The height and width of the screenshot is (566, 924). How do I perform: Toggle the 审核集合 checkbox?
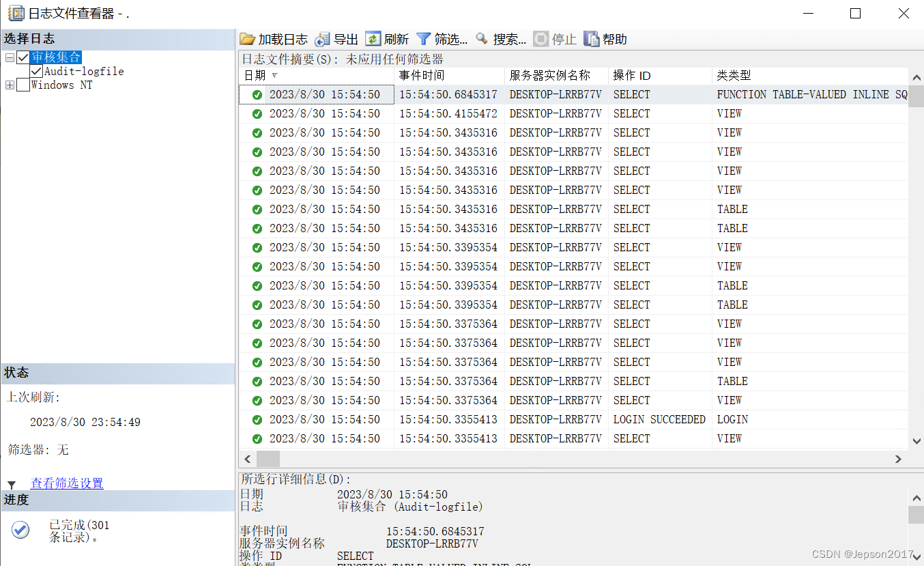pos(23,58)
